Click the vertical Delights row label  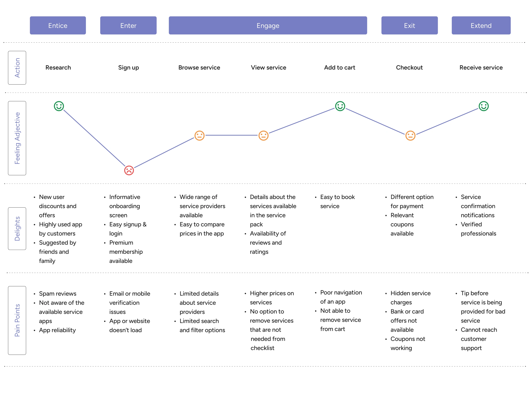tap(17, 228)
